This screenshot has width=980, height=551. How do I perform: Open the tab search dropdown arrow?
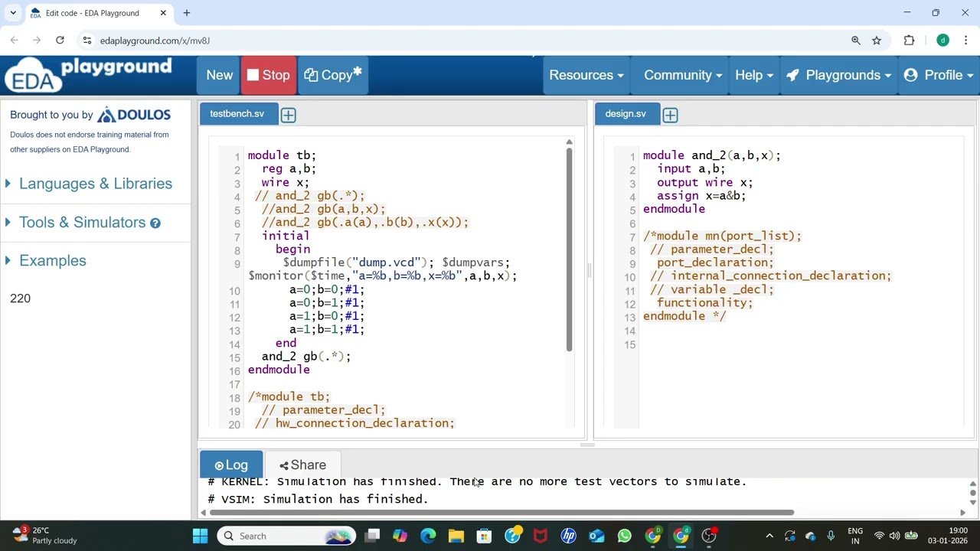[13, 13]
